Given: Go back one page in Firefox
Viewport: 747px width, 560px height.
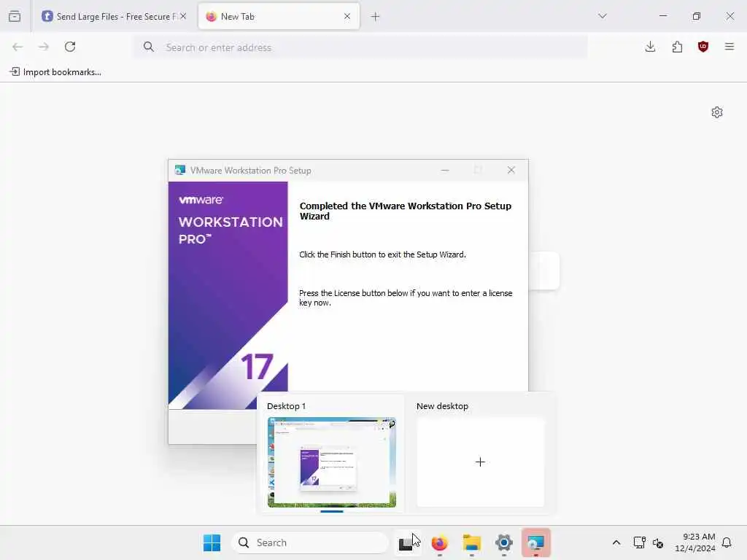Looking at the screenshot, I should (x=18, y=47).
